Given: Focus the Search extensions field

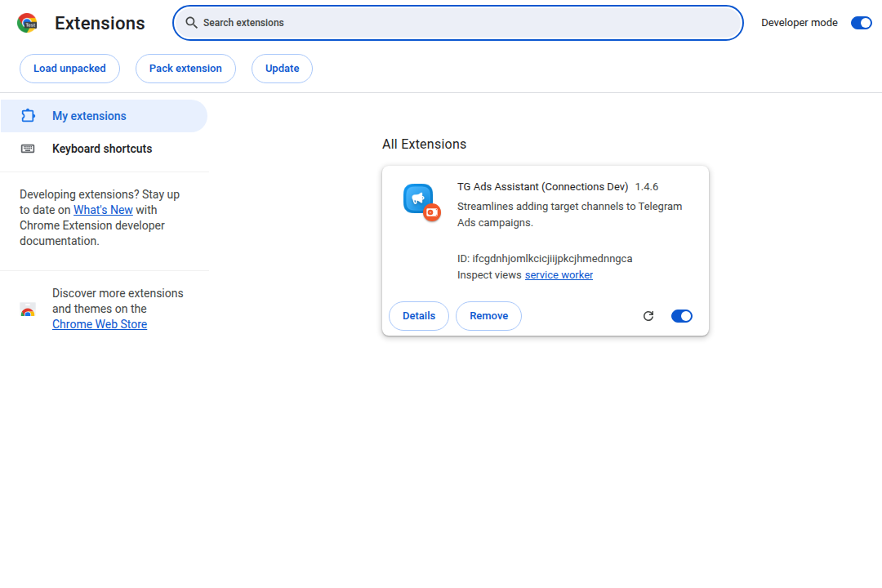Looking at the screenshot, I should click(458, 23).
